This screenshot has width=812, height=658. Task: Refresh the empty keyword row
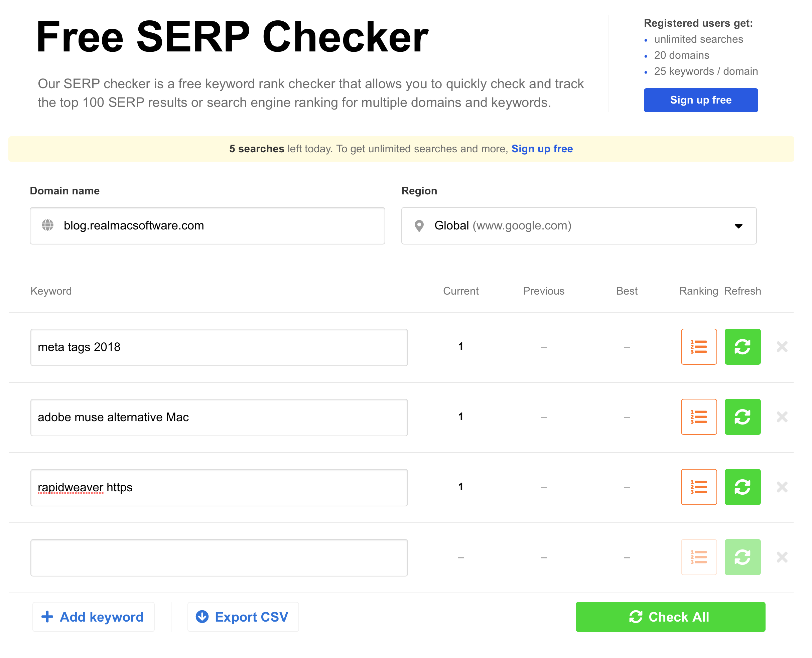(742, 557)
